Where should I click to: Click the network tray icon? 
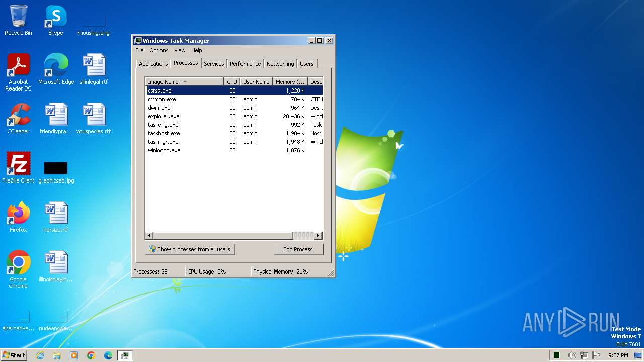click(584, 355)
